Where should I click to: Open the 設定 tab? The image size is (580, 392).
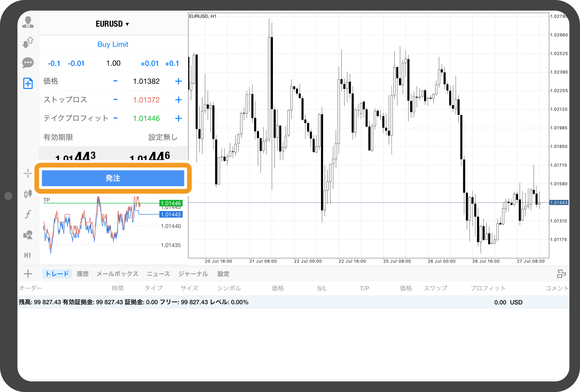pyautogui.click(x=224, y=274)
